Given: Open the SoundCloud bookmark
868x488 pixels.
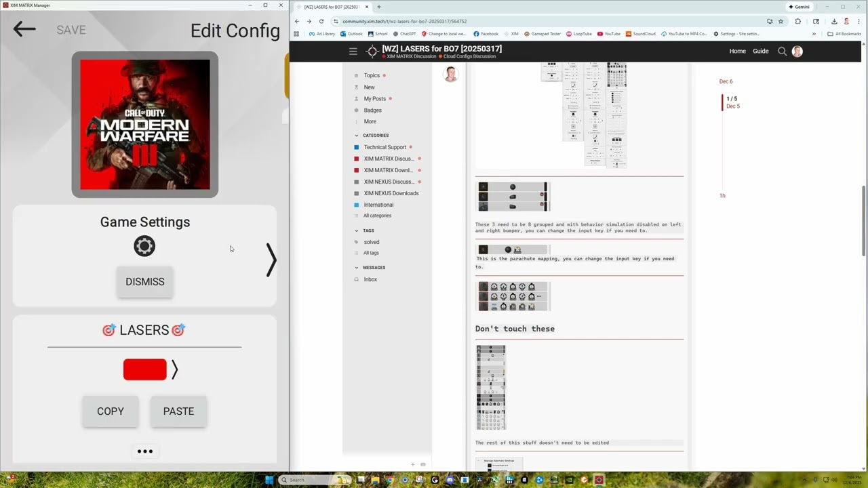Looking at the screenshot, I should [x=641, y=34].
